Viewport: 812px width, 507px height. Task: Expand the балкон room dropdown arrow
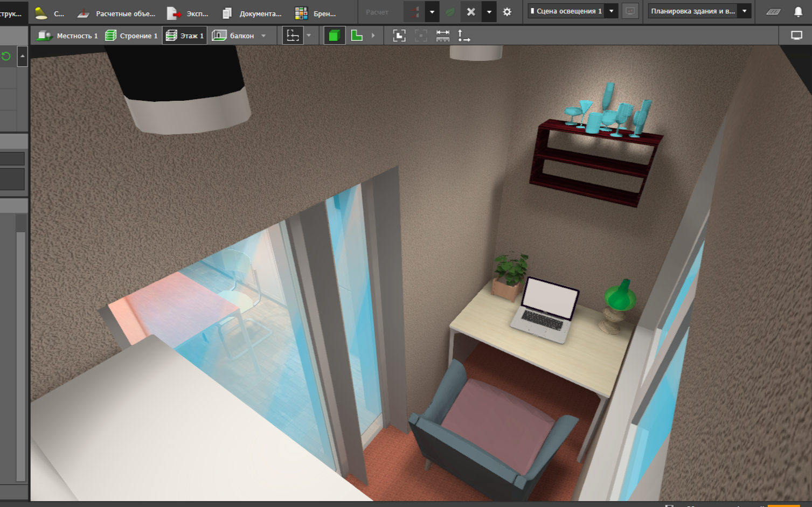263,36
